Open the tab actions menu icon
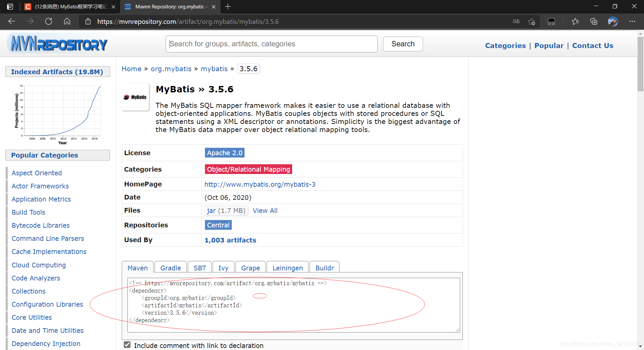This screenshot has height=350, width=644. [x=10, y=6]
